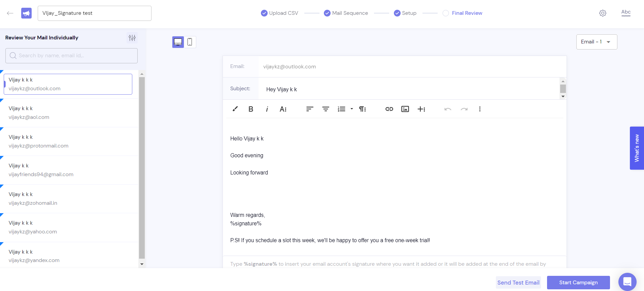
Task: Open the settings gear icon
Action: point(603,13)
